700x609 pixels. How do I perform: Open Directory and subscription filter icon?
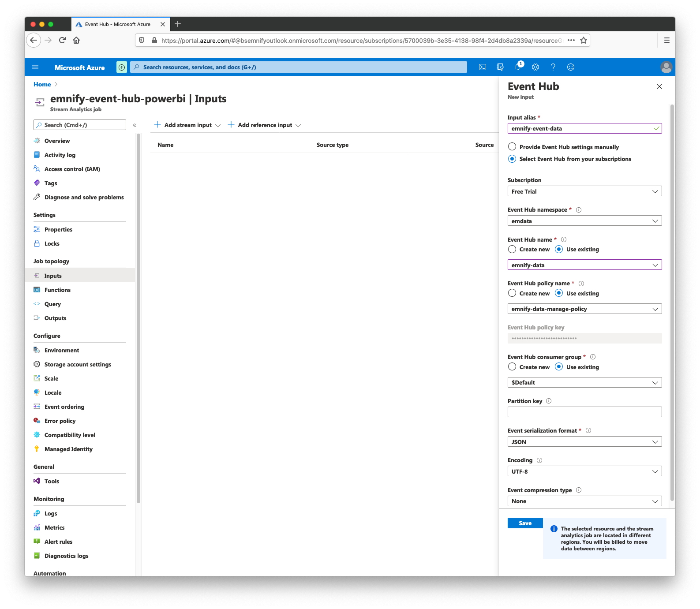500,67
